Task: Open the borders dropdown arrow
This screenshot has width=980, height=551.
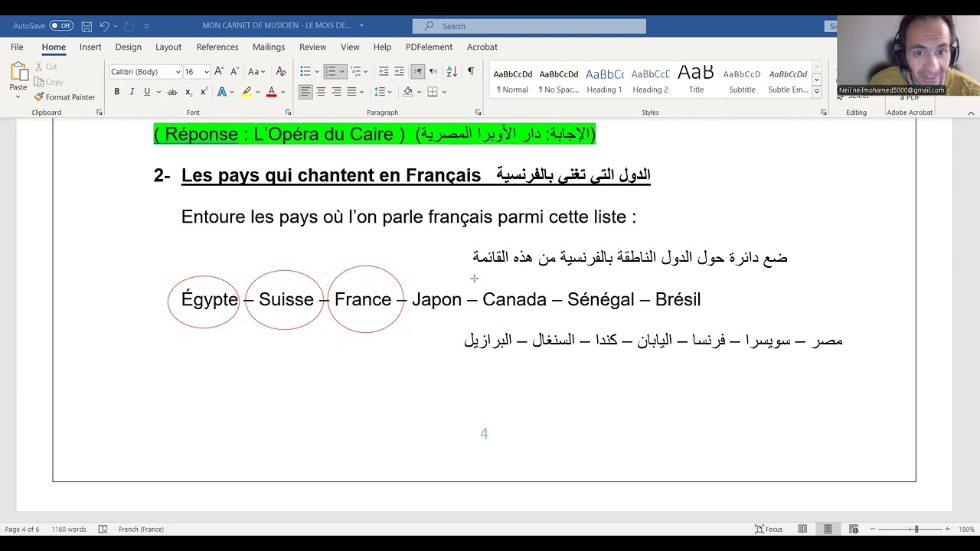Action: click(444, 92)
